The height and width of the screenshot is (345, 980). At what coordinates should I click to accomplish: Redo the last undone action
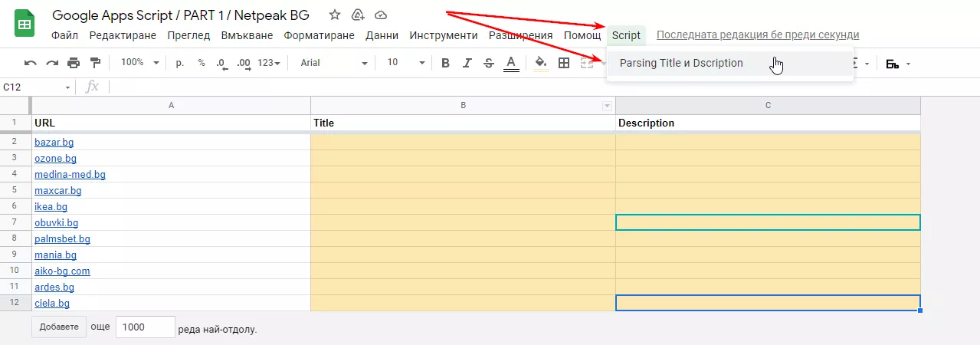click(52, 63)
